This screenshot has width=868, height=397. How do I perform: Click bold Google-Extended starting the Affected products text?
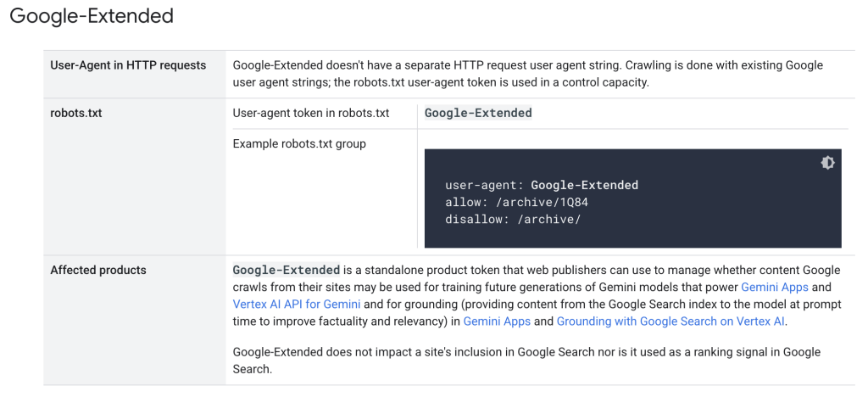pos(287,271)
